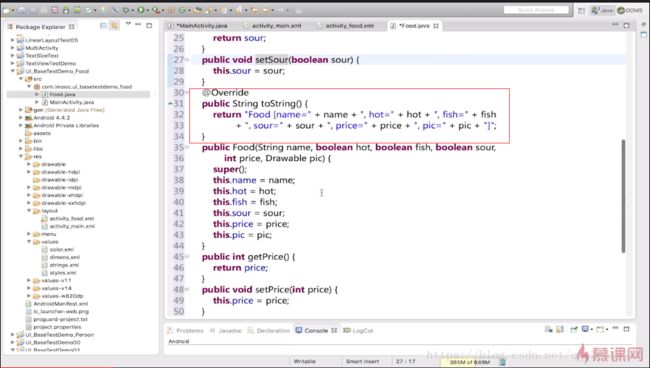
Task: Select Food.java in Package Explorer
Action: click(x=62, y=94)
